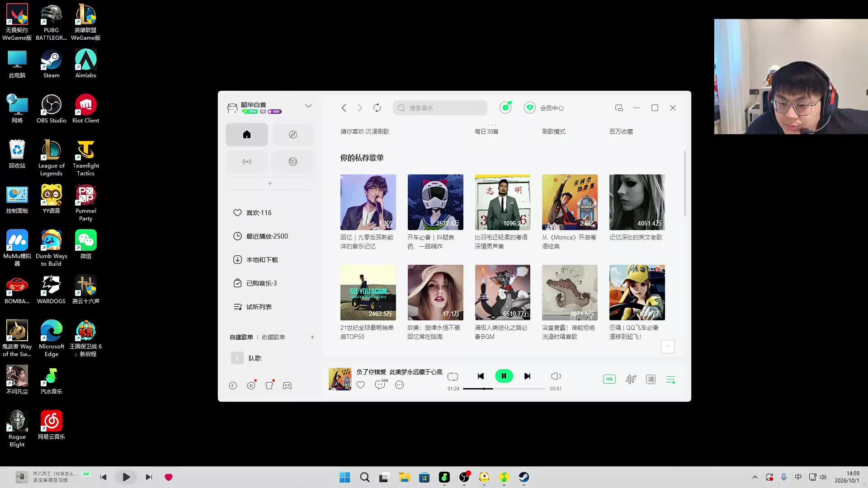Navigate back with the left arrow
The height and width of the screenshot is (488, 868).
344,108
